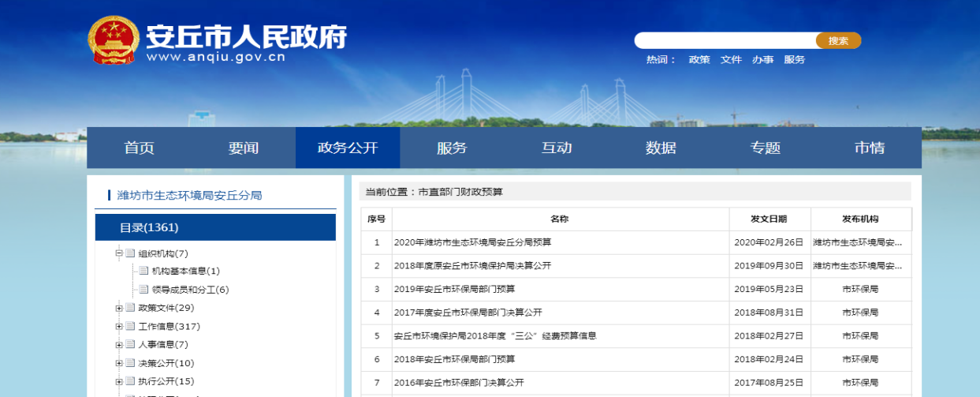Click document icon beside 决策公开(10)
The height and width of the screenshot is (397, 980).
click(x=130, y=363)
